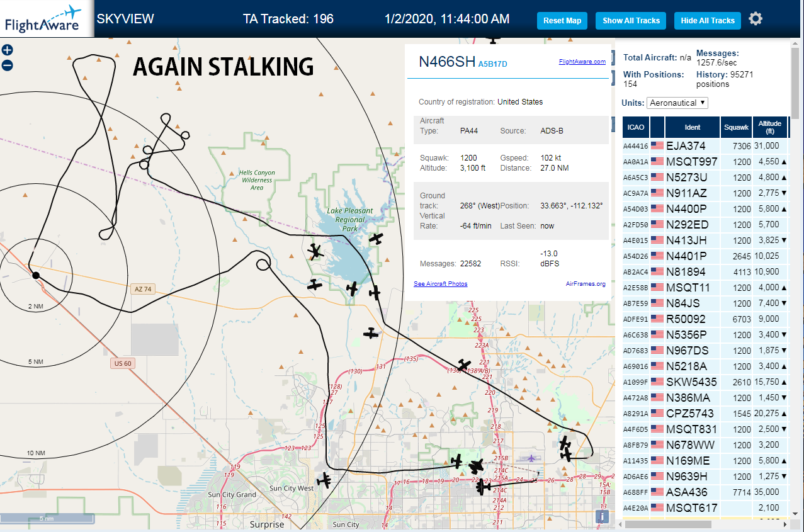Click the N466SH title in the info panel

tap(448, 61)
